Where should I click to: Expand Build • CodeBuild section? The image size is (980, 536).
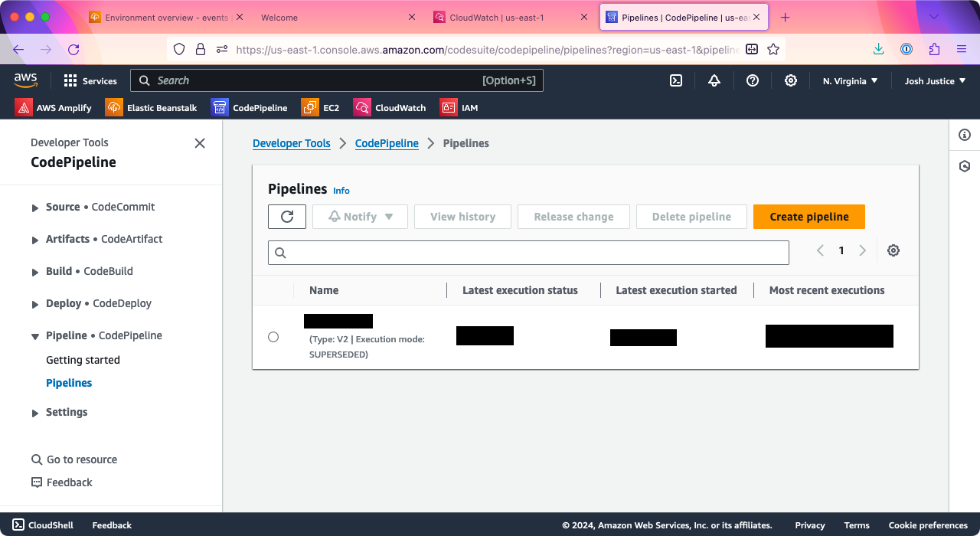(x=35, y=272)
